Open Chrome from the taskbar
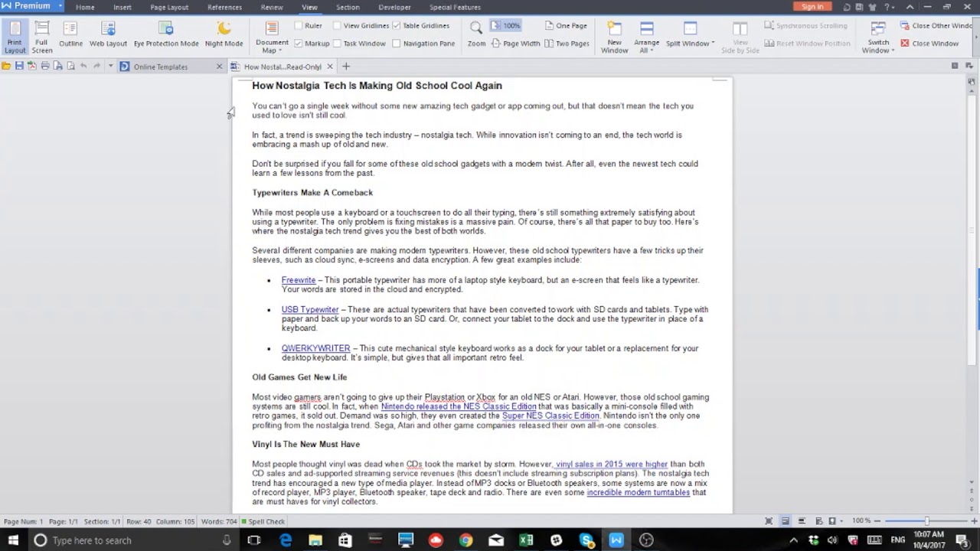The width and height of the screenshot is (980, 551). point(465,540)
